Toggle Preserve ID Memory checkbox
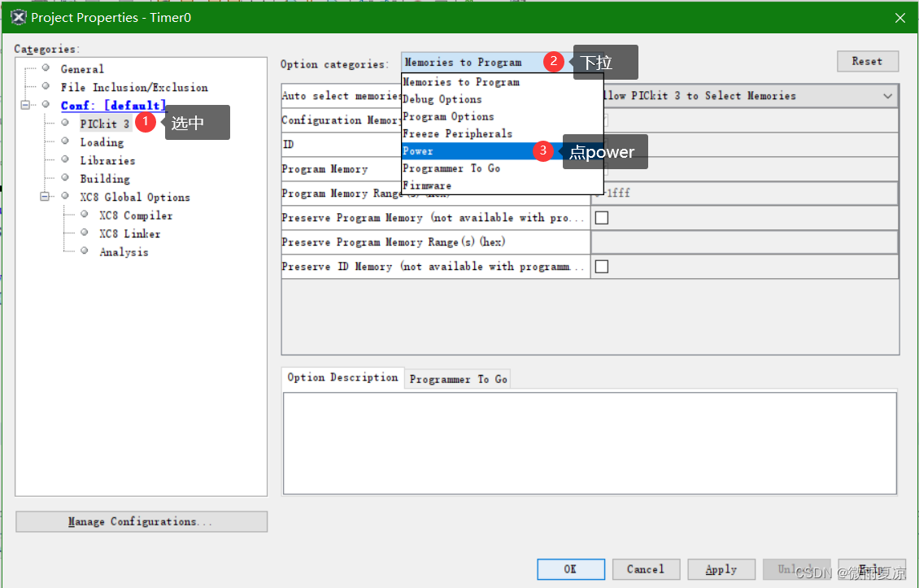 pyautogui.click(x=601, y=267)
